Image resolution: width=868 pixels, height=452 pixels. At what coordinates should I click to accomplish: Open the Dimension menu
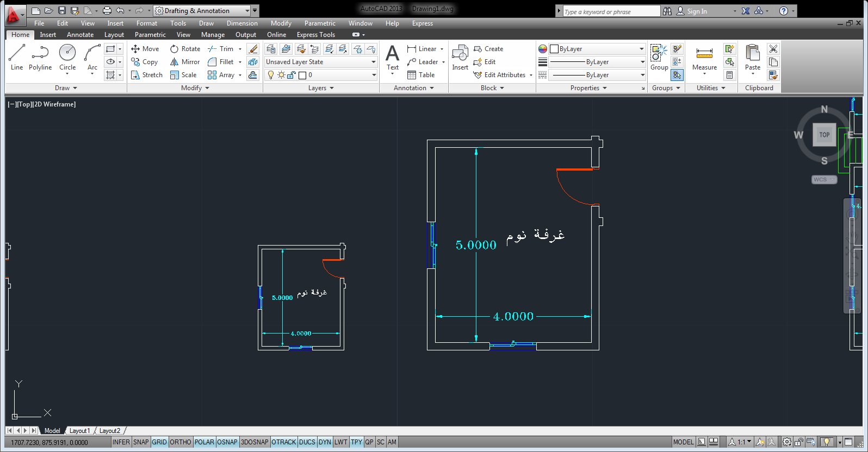pyautogui.click(x=242, y=23)
